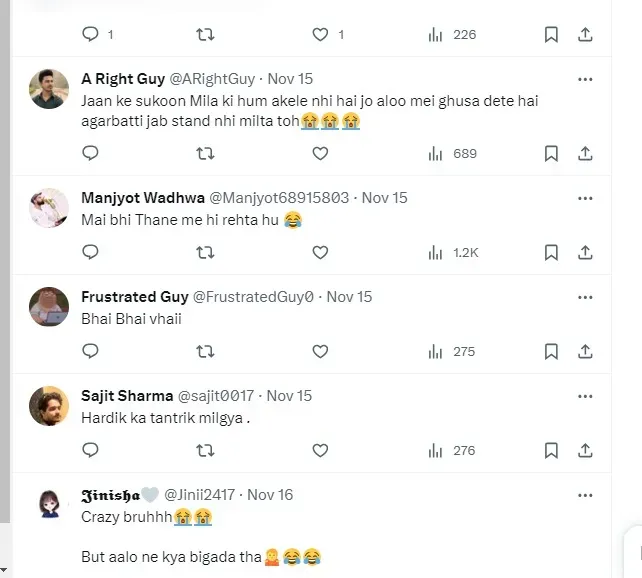Screen dimensions: 642x578
Task: Share Manjyot Wadhwa's tweet
Action: pyautogui.click(x=586, y=253)
